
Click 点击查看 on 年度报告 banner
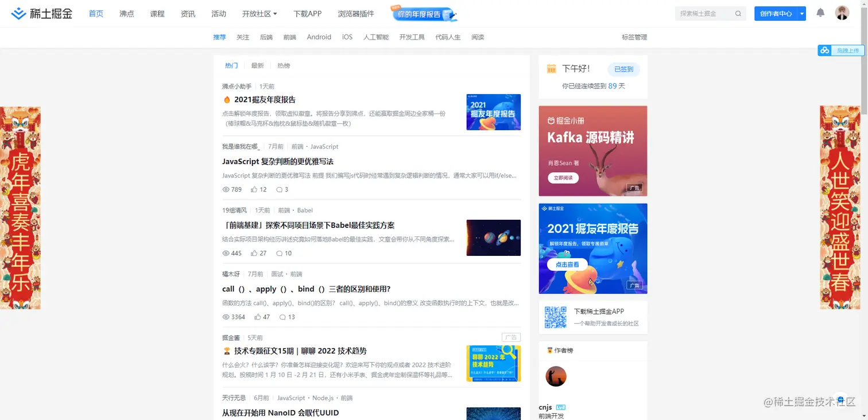pos(567,265)
